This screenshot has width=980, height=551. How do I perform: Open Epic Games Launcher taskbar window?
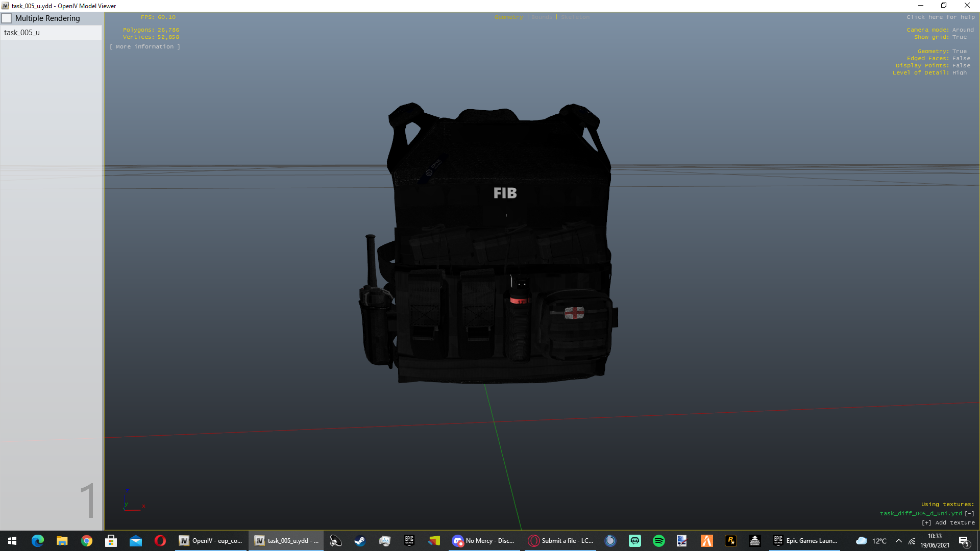[805, 541]
